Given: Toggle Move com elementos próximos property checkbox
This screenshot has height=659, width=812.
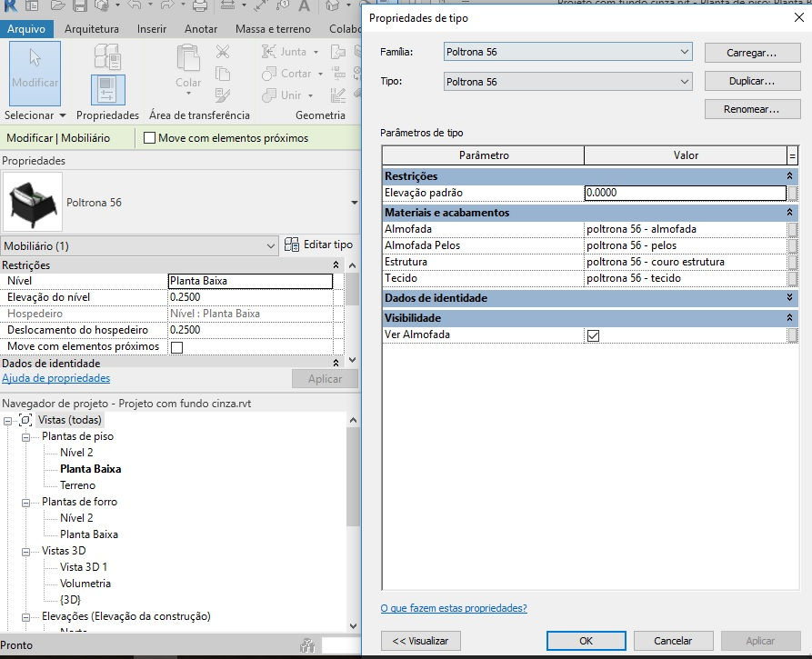Looking at the screenshot, I should click(x=176, y=347).
